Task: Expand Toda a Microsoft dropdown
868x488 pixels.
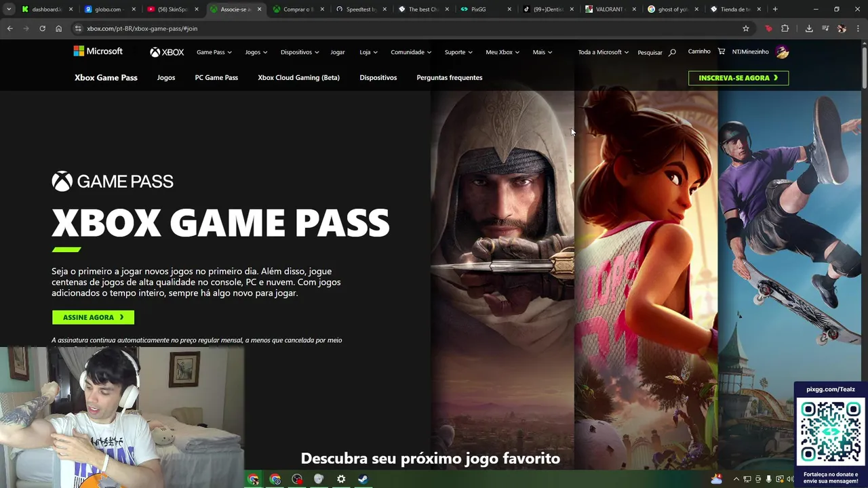Action: pos(603,52)
